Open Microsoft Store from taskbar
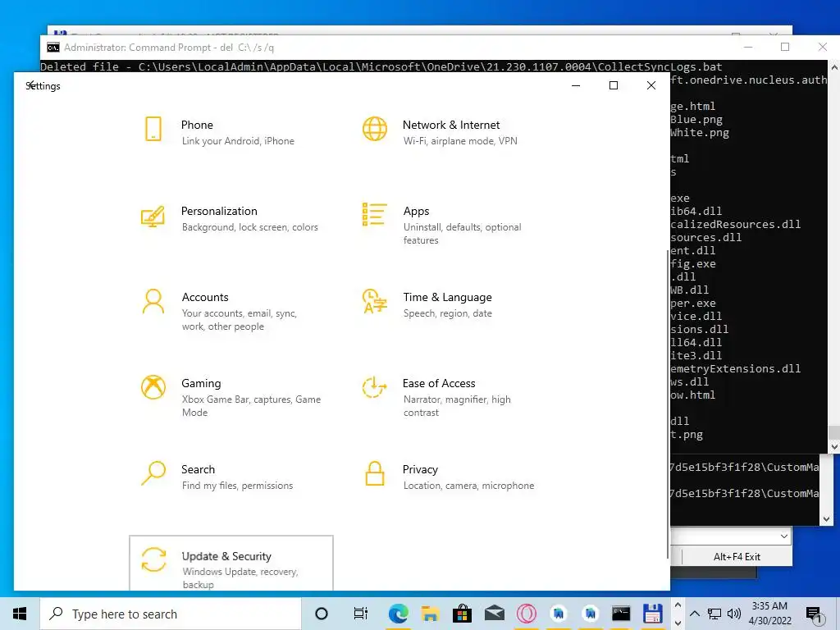Image resolution: width=840 pixels, height=630 pixels. pyautogui.click(x=462, y=614)
